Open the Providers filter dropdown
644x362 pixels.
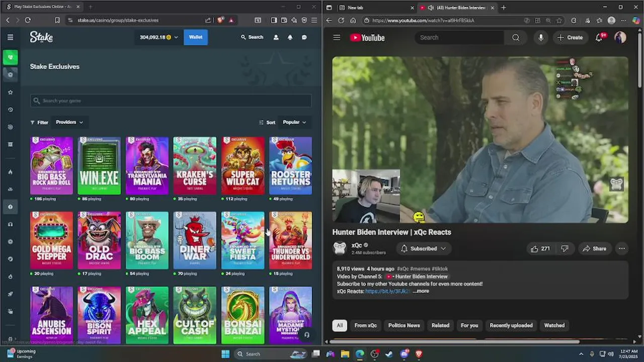click(x=69, y=122)
